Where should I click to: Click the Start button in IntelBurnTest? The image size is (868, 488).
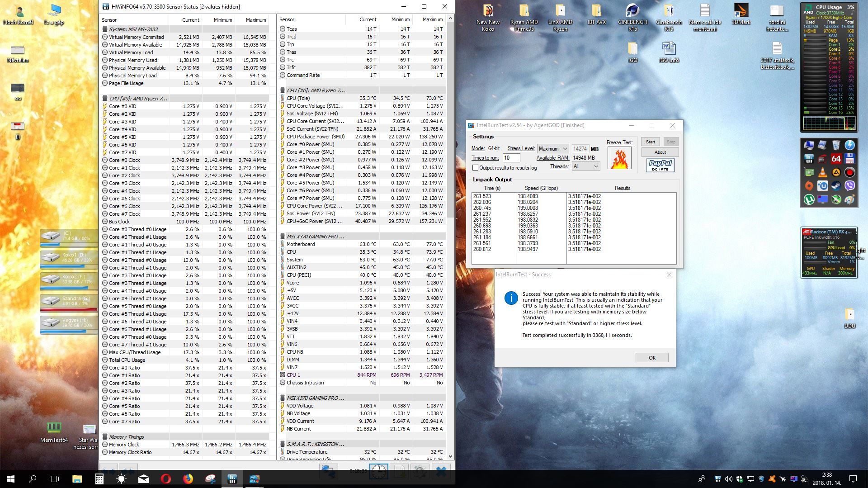[x=650, y=142]
